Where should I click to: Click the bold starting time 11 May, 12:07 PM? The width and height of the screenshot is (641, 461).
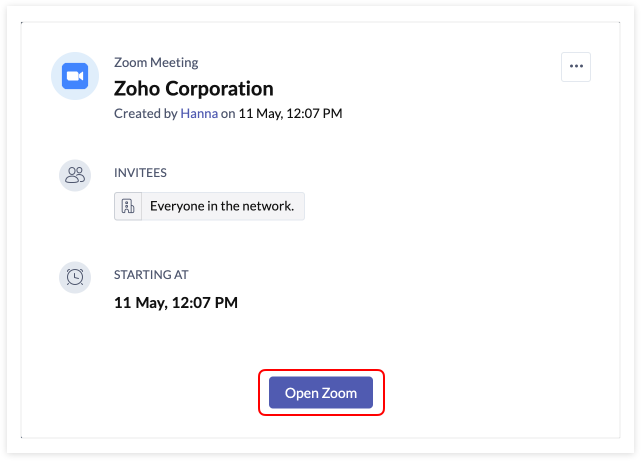175,301
